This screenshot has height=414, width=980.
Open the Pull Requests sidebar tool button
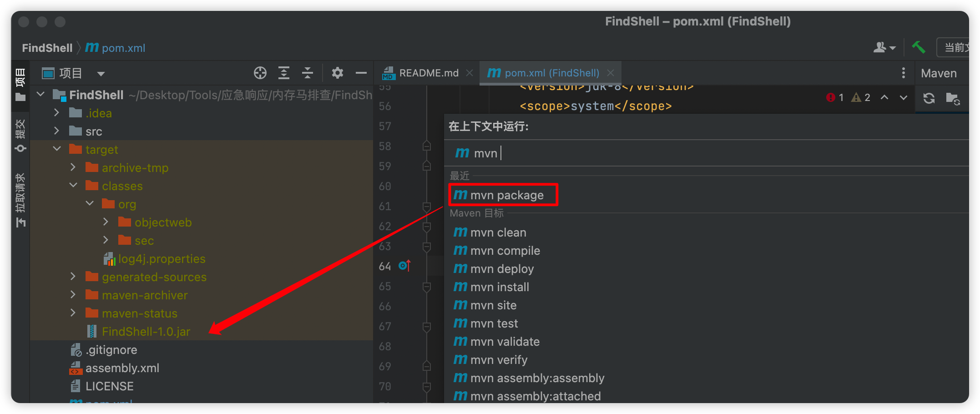[20, 199]
